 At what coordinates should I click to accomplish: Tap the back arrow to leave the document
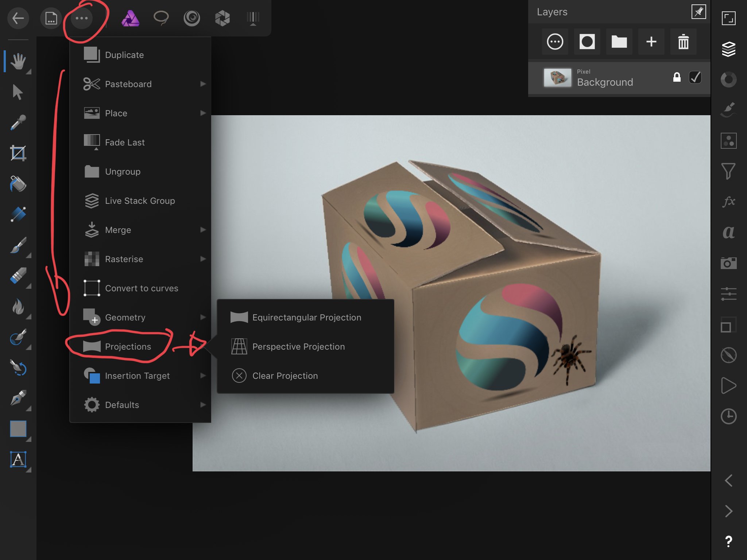18,18
